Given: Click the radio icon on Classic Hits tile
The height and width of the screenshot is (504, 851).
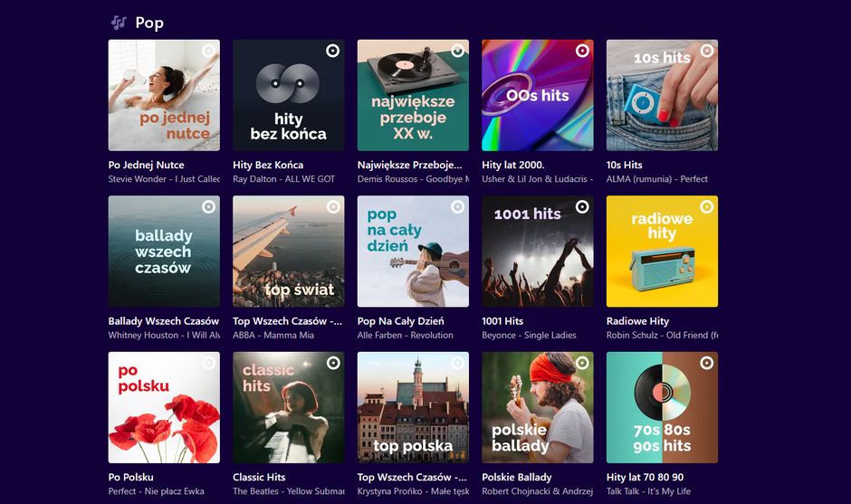Looking at the screenshot, I should tap(332, 363).
